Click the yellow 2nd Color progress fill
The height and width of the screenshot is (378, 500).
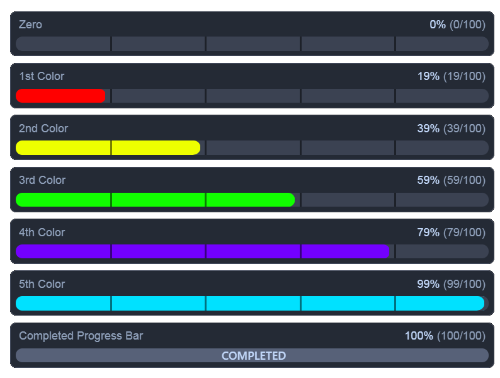pos(108,148)
